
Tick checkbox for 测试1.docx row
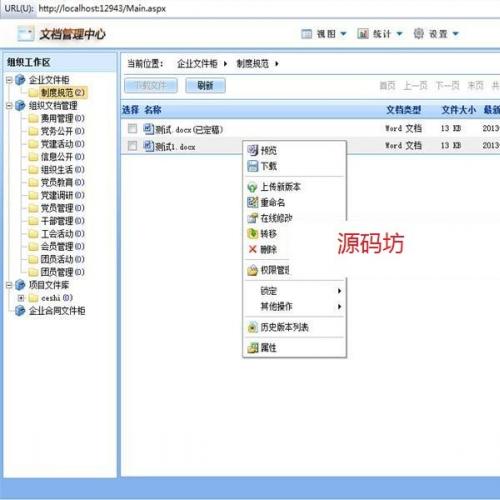132,146
